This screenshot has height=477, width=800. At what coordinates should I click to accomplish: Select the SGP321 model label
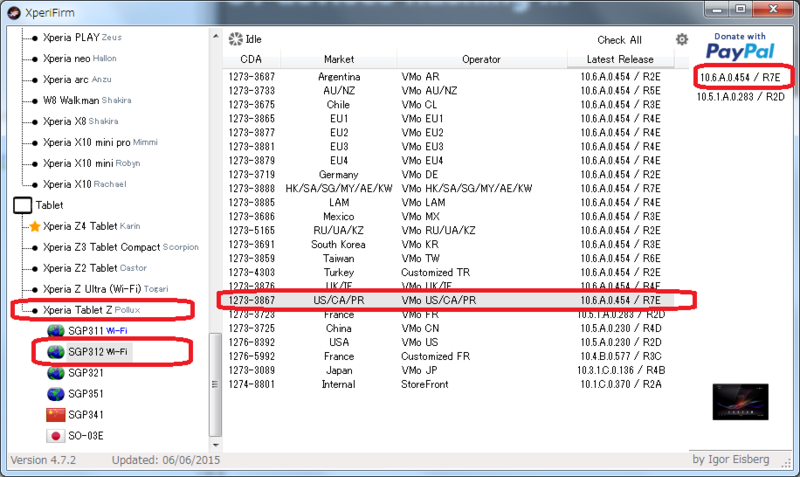86,373
